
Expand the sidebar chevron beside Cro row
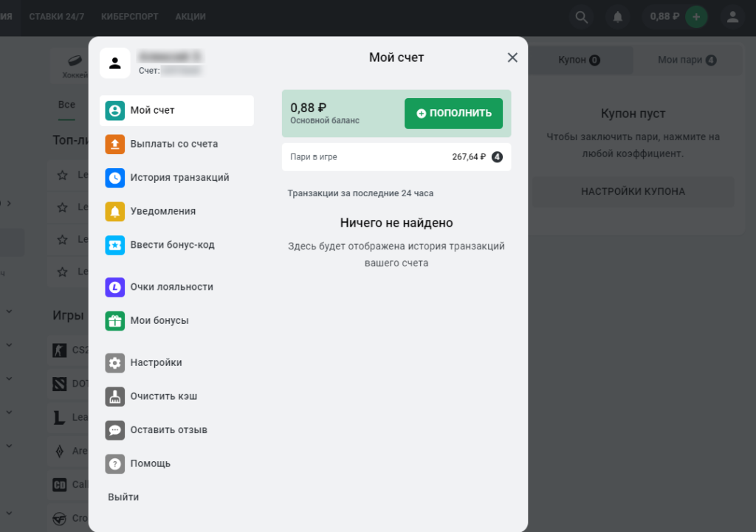[x=9, y=514]
